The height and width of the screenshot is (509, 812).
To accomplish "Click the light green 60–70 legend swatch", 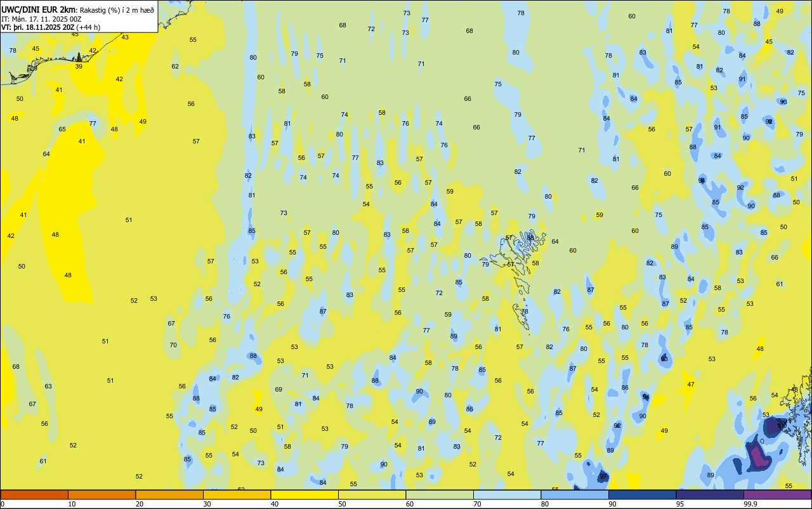I will point(440,494).
